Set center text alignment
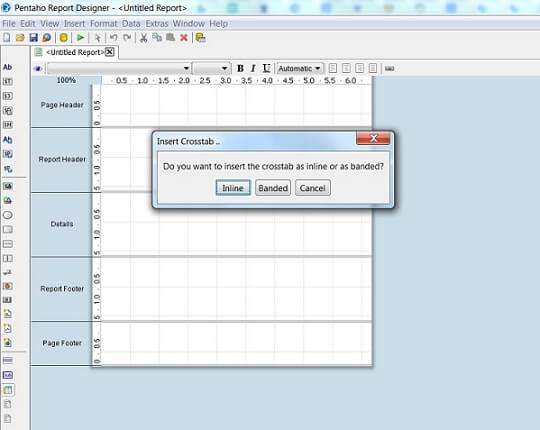 (346, 68)
